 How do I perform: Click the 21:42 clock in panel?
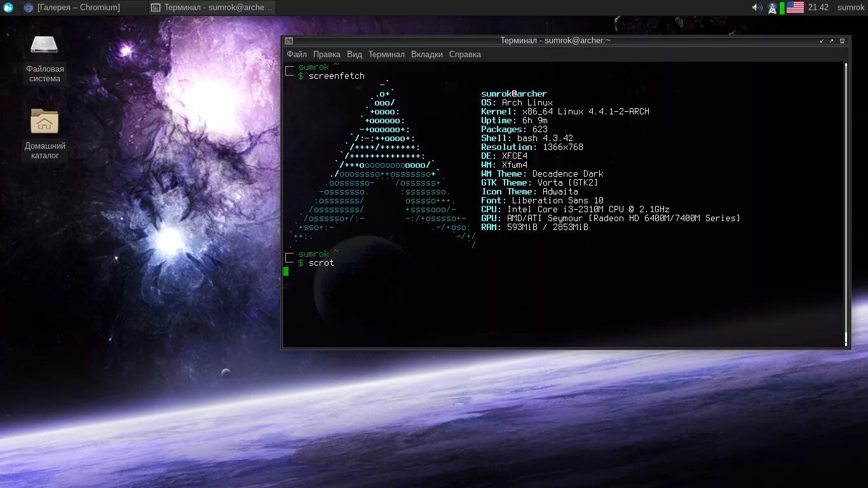(818, 8)
